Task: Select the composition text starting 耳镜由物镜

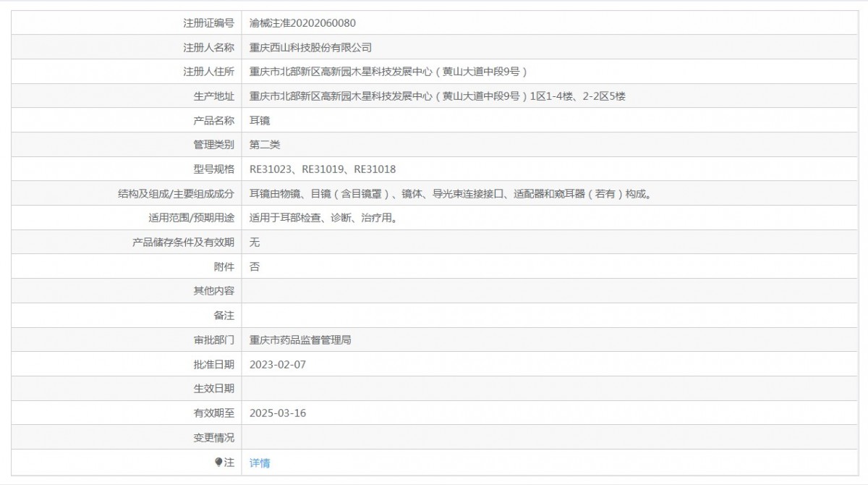Action: (451, 194)
